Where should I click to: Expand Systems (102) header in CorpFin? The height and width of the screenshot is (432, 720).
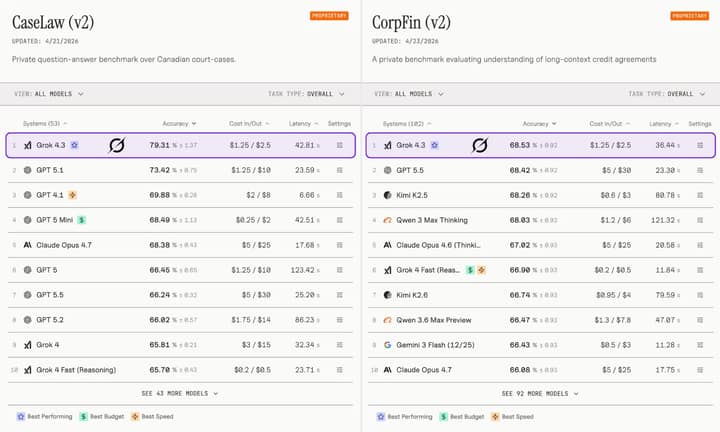407,123
